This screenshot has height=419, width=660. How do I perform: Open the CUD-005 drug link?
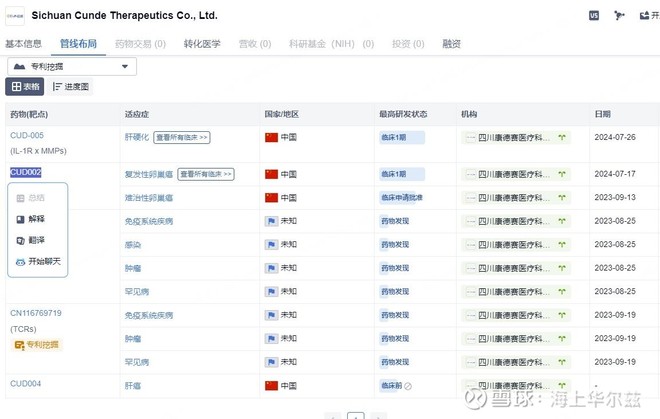click(x=27, y=136)
